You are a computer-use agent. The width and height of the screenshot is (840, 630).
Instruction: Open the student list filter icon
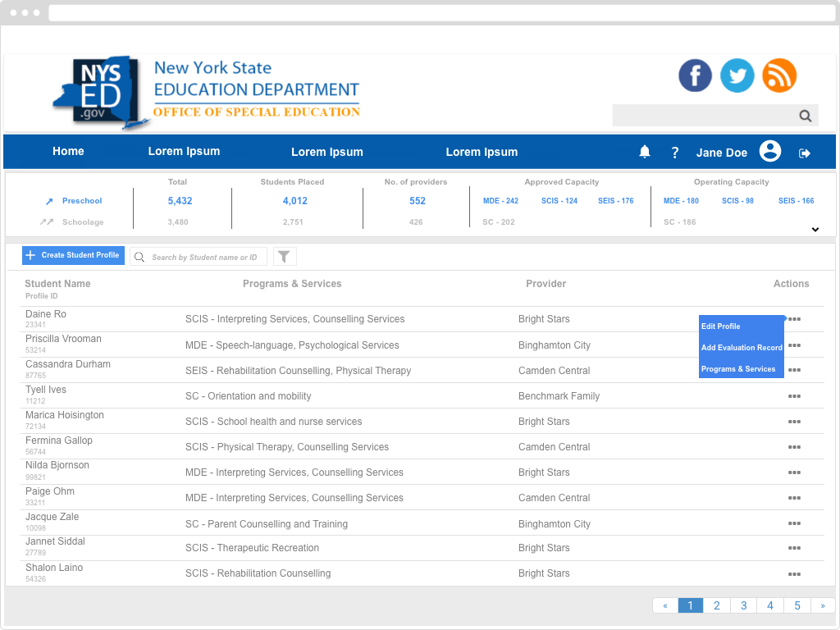click(284, 257)
